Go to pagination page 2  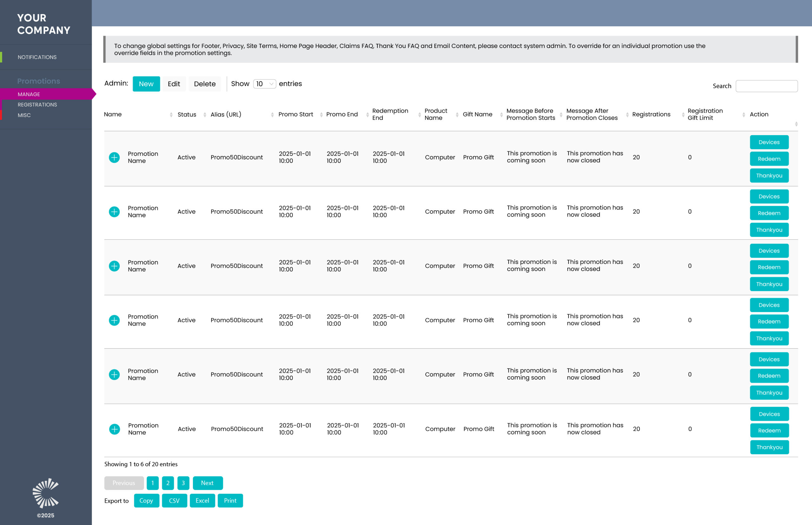[168, 483]
